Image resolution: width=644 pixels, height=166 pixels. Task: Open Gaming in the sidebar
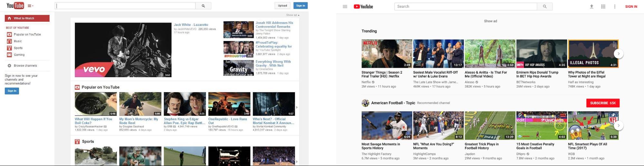[19, 55]
